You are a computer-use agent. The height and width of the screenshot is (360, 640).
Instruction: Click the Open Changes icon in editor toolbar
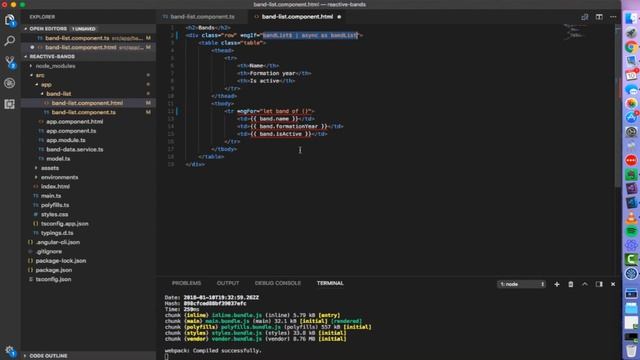click(584, 17)
